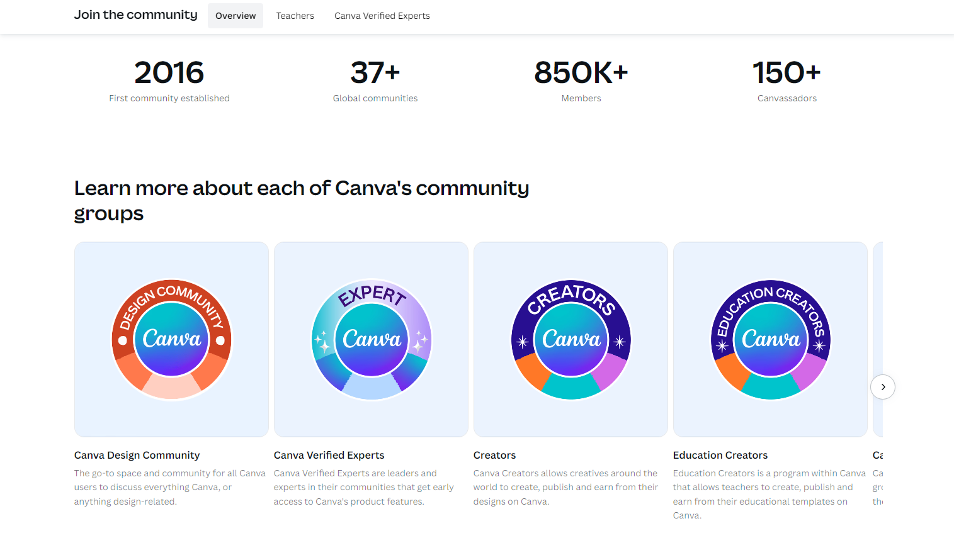Click the Design Community description text

[170, 488]
